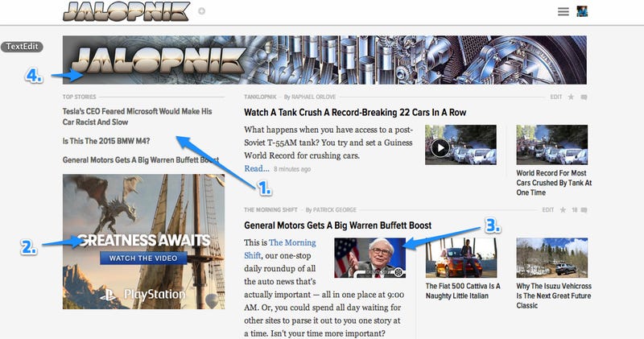Star the General Motors Buffett article
644x339 pixels.
tap(563, 210)
